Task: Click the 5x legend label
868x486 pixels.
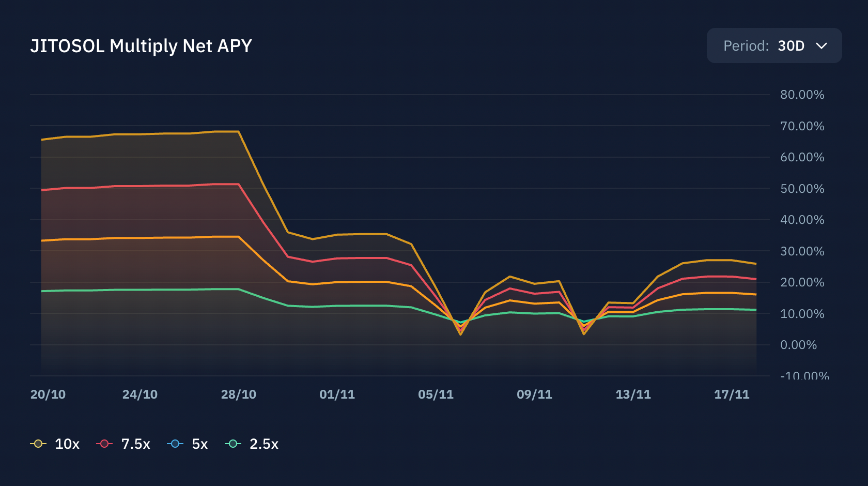Action: point(200,444)
